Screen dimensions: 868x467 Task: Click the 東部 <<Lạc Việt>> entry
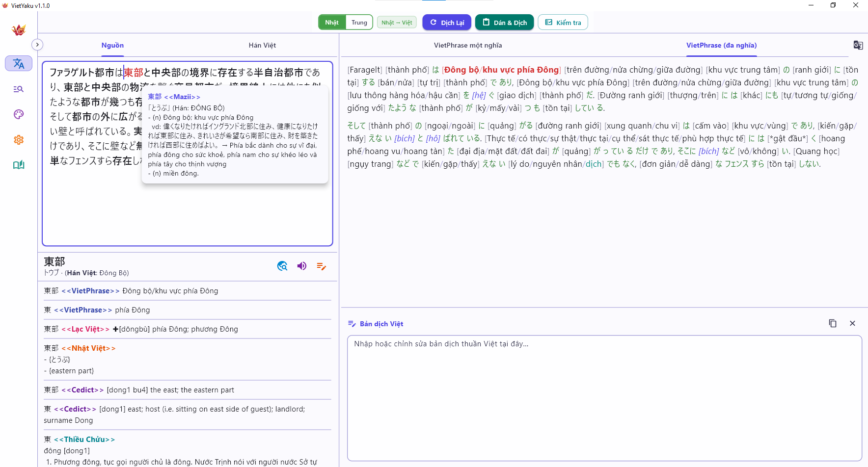187,329
